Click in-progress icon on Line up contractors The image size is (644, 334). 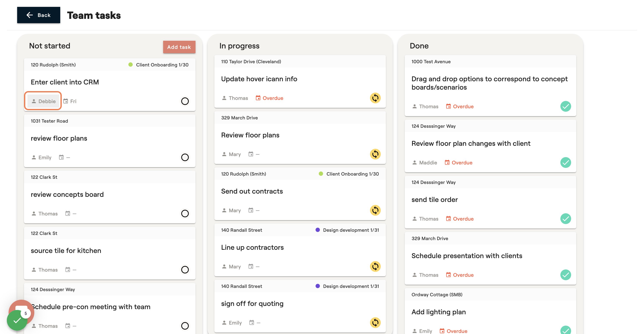(x=375, y=266)
